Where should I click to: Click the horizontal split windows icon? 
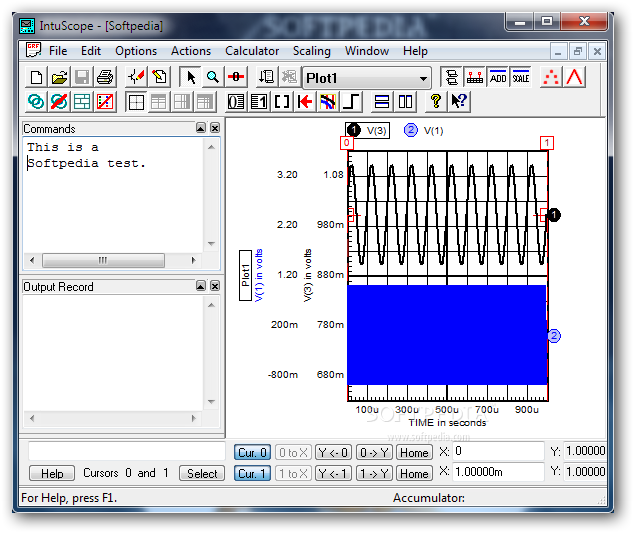click(x=382, y=102)
